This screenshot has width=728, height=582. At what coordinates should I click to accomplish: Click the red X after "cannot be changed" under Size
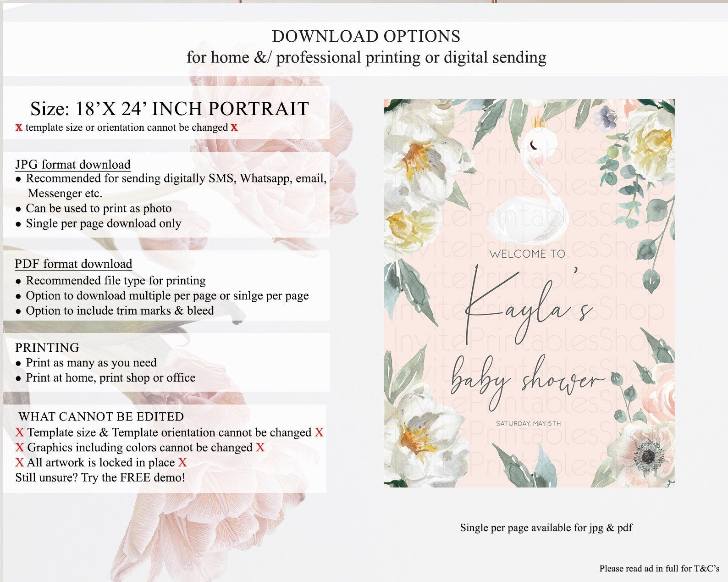(x=234, y=127)
